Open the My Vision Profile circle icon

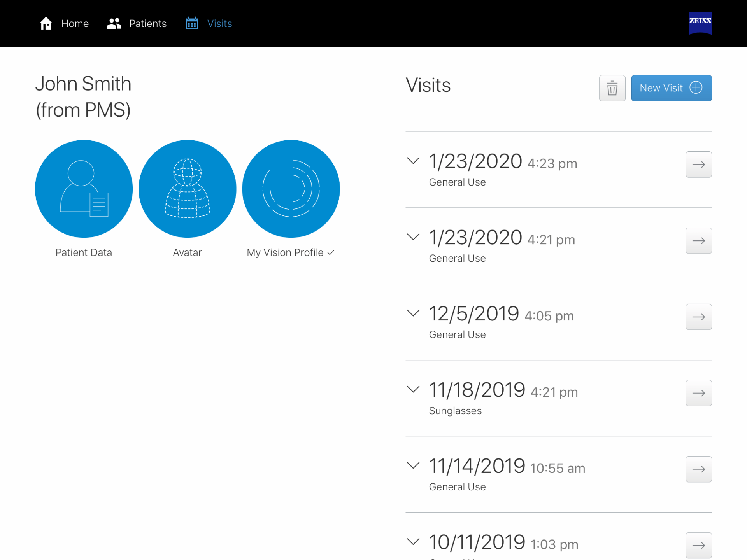tap(291, 189)
